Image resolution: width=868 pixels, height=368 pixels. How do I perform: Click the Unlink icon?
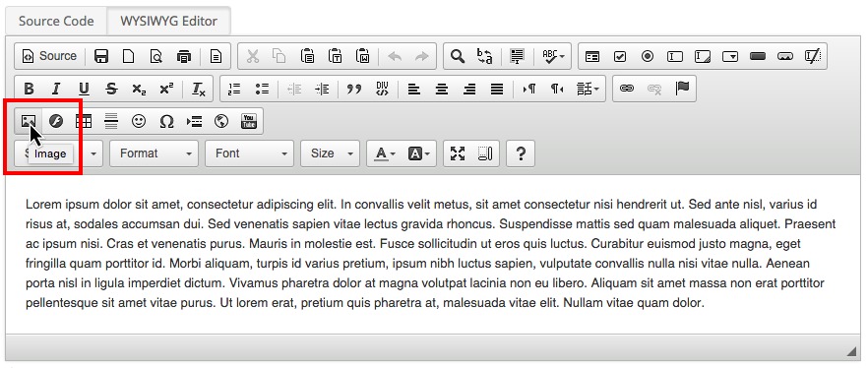tap(654, 89)
